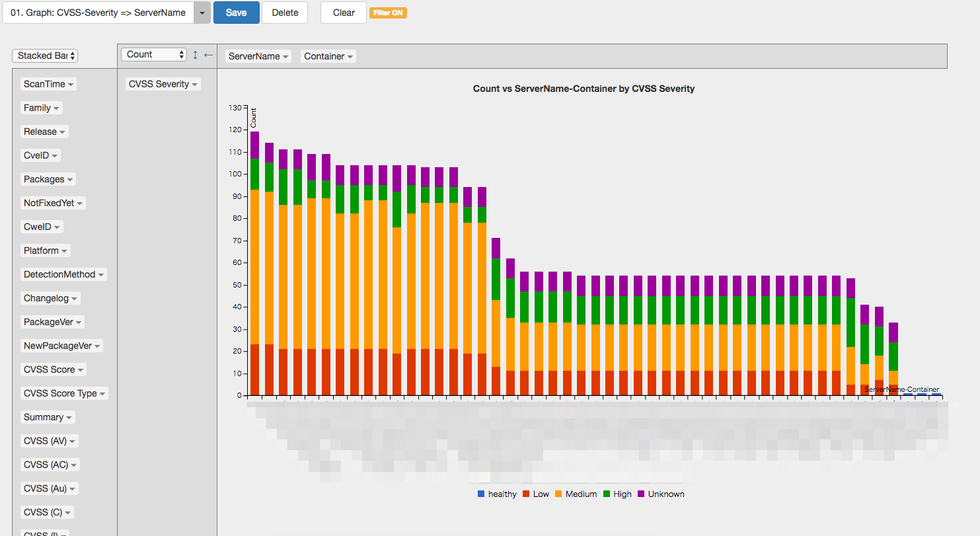Click the vertical sort order arrow icon
This screenshot has width=980, height=536.
tap(196, 55)
